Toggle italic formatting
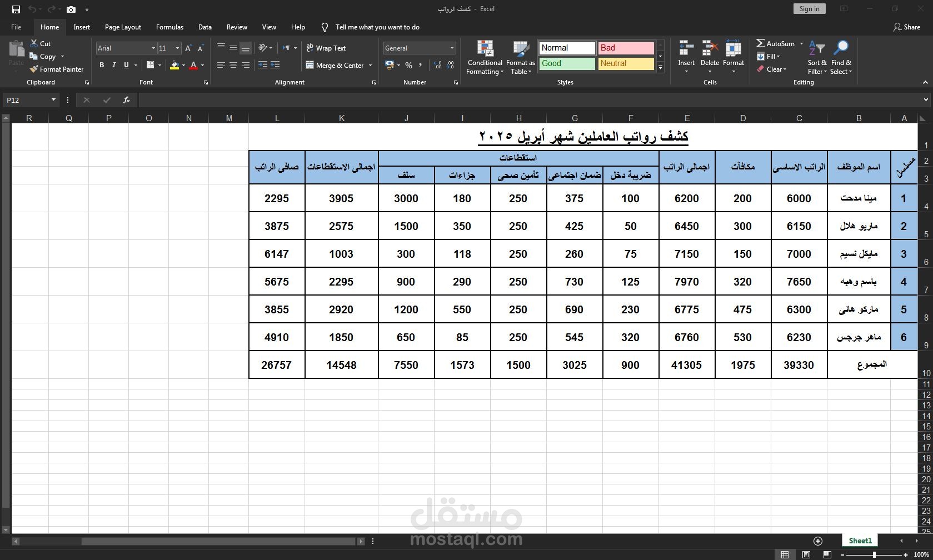The width and height of the screenshot is (933, 560). click(114, 65)
